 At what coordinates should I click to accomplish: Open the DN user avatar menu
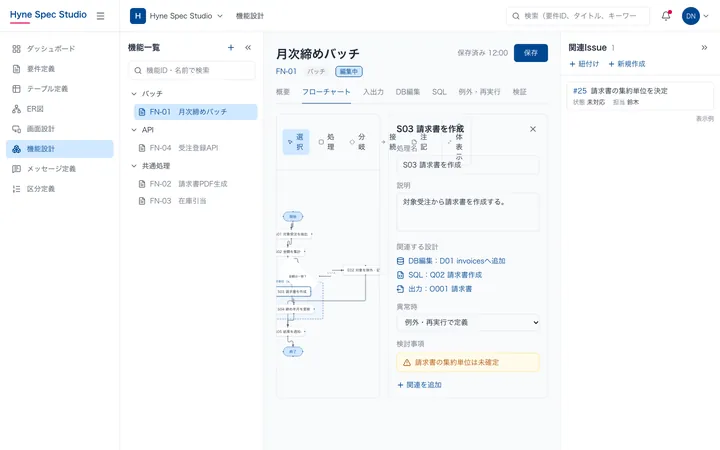(691, 16)
